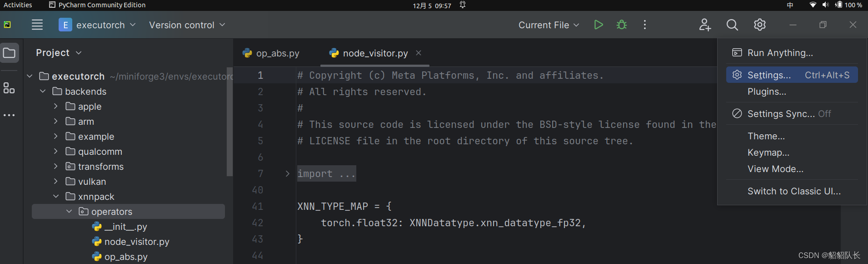Switch to the op_abs.py tab
This screenshot has height=264, width=868.
[x=271, y=53]
